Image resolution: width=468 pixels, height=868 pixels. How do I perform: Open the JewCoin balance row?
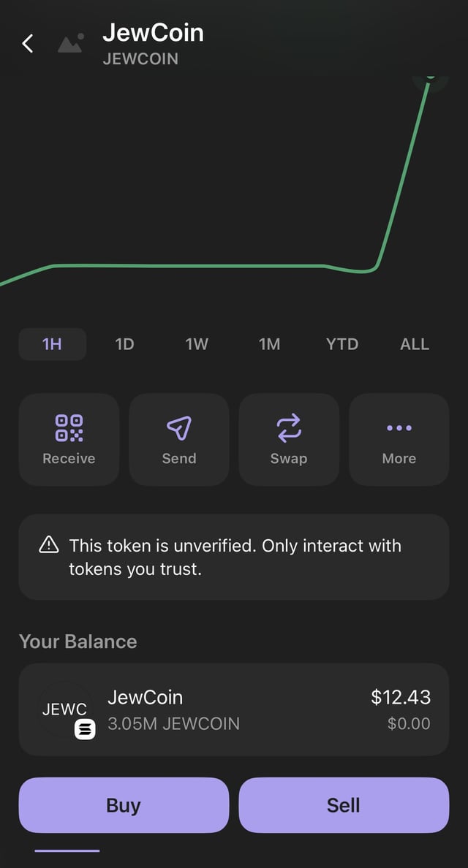click(234, 709)
